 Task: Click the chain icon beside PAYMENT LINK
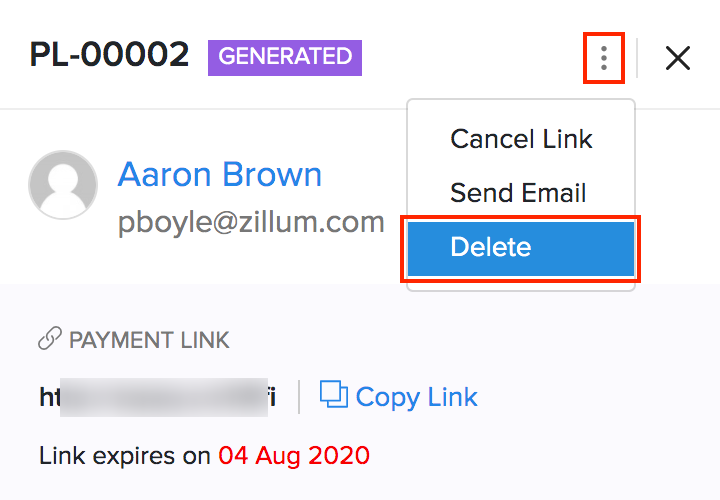point(49,340)
